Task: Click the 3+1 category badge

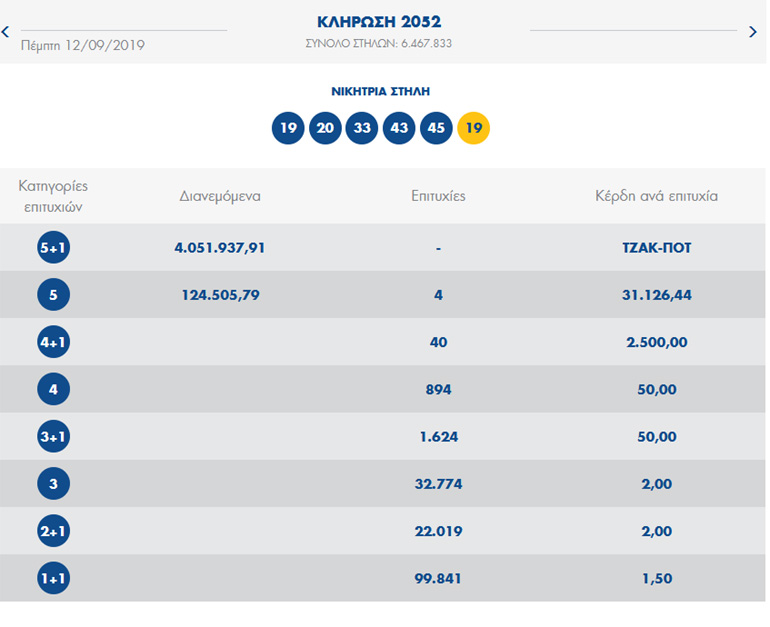Action: pyautogui.click(x=53, y=437)
